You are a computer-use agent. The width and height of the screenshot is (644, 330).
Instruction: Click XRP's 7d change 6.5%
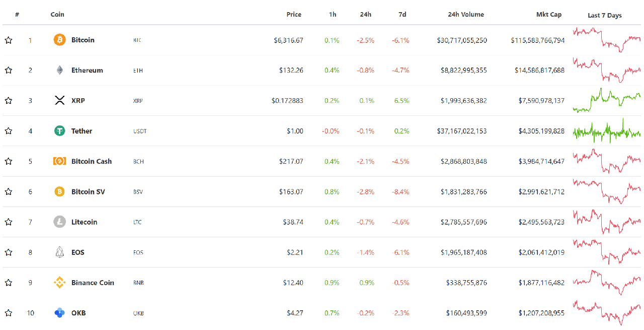pyautogui.click(x=402, y=100)
